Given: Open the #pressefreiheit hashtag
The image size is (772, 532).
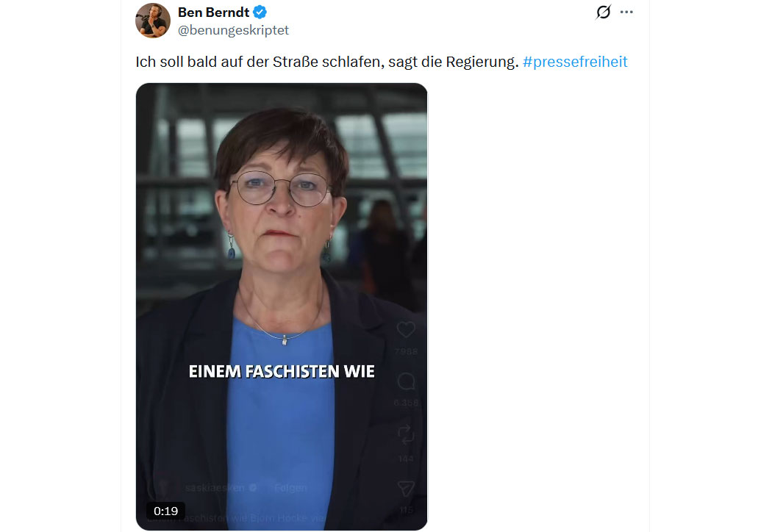Looking at the screenshot, I should [575, 62].
